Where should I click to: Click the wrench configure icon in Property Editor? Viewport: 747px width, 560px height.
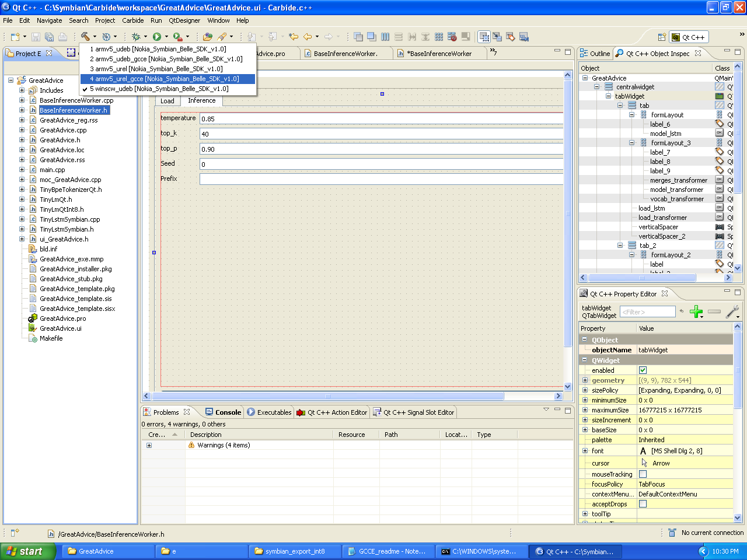pos(732,312)
